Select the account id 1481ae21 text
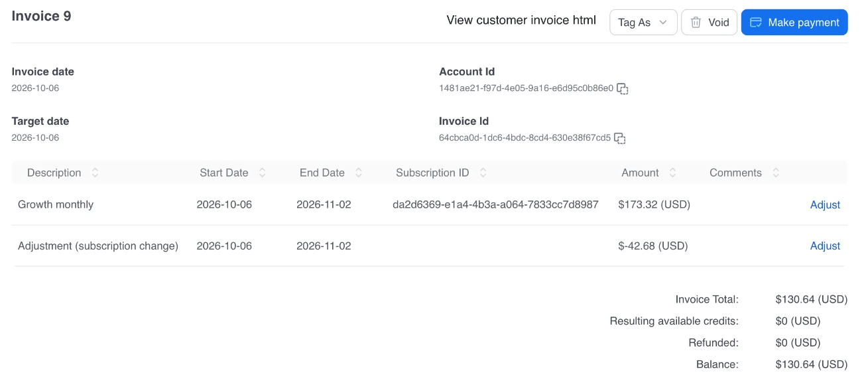 526,88
